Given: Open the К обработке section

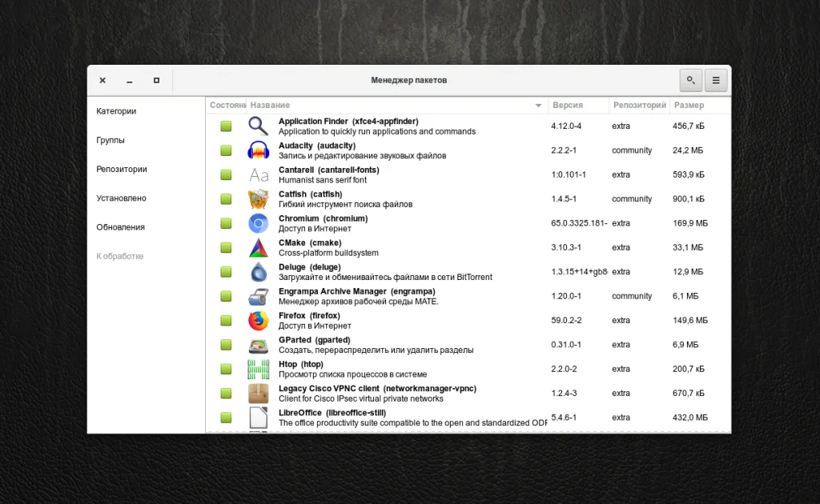Looking at the screenshot, I should pos(120,256).
